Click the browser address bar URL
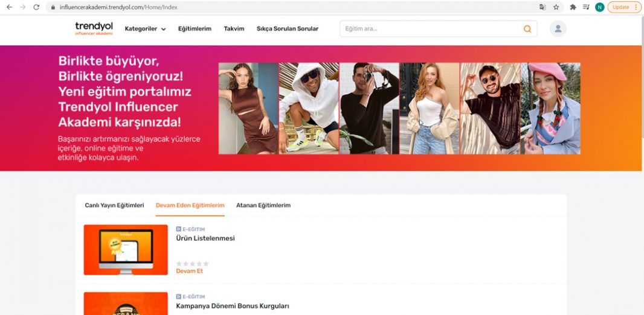Screen dimensions: 644x315 tap(118, 7)
